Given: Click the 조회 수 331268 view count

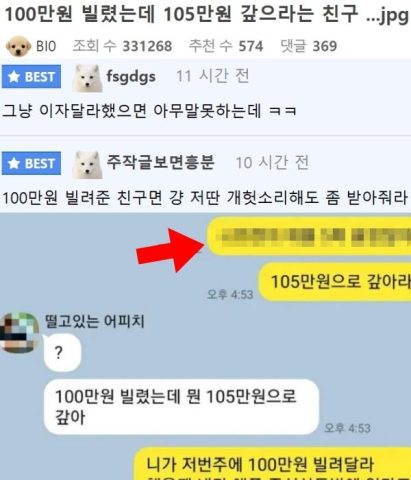Looking at the screenshot, I should pyautogui.click(x=122, y=46).
